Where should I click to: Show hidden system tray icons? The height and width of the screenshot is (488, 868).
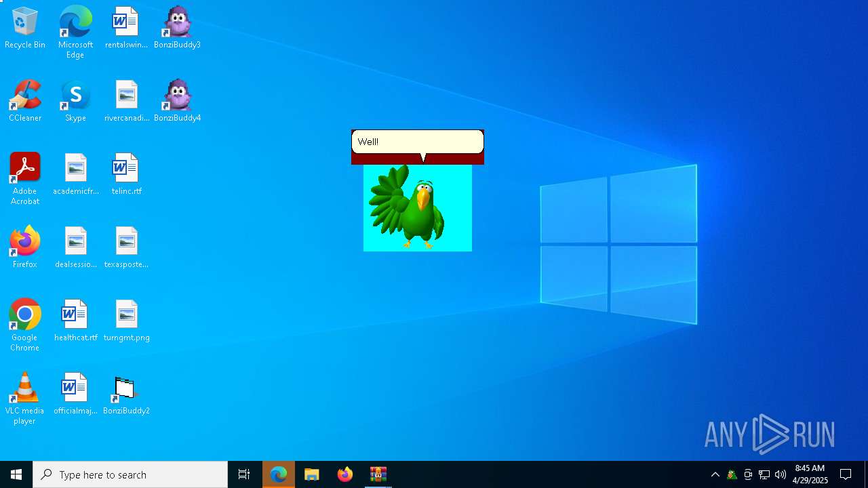(x=715, y=474)
